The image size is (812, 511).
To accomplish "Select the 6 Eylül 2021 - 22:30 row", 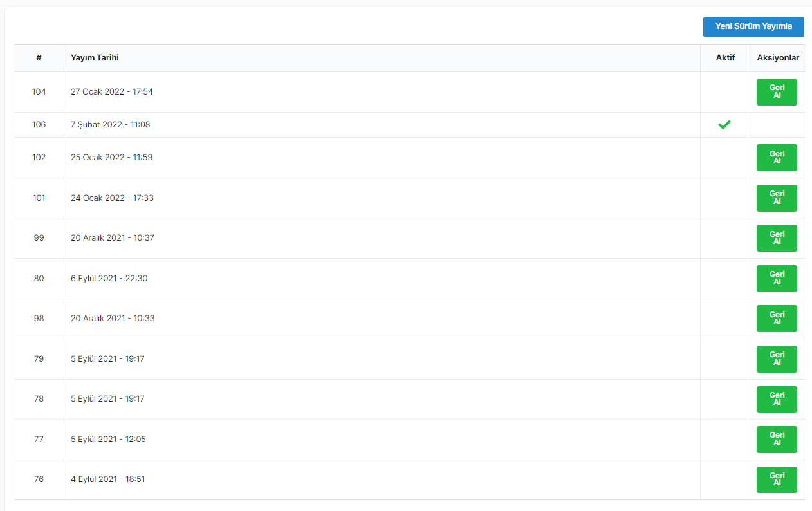I will point(109,279).
